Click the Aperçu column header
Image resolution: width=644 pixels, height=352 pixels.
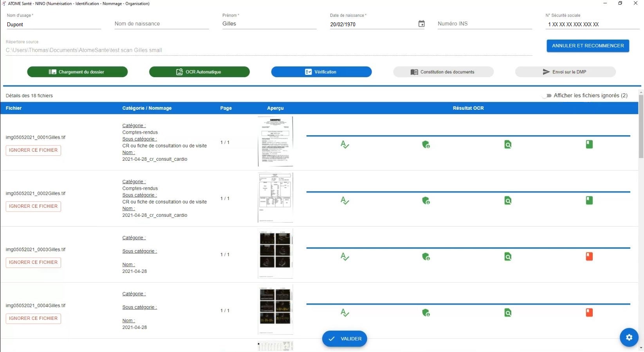[x=275, y=108]
